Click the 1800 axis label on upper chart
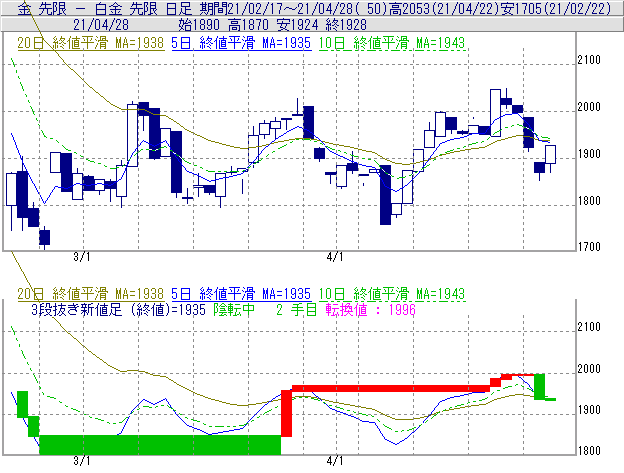624x473 pixels. 589,201
